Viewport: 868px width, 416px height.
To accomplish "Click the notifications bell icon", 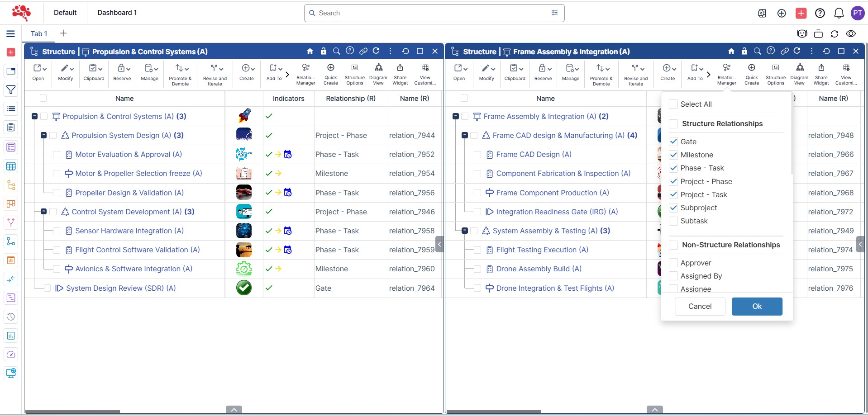I will click(839, 13).
